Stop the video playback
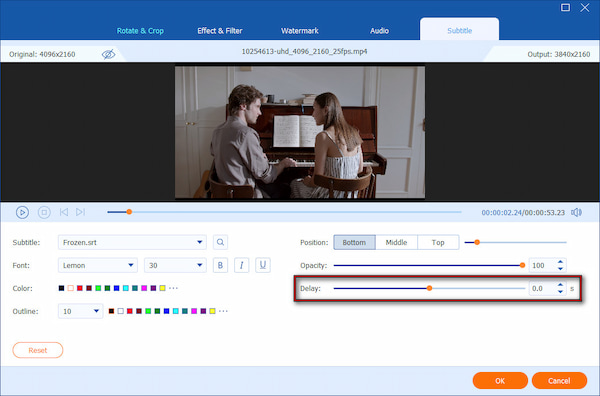600x396 pixels. tap(44, 212)
